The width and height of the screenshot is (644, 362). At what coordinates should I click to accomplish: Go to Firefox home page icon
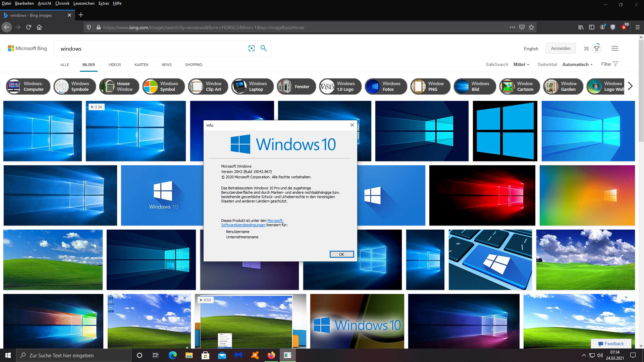(39, 27)
